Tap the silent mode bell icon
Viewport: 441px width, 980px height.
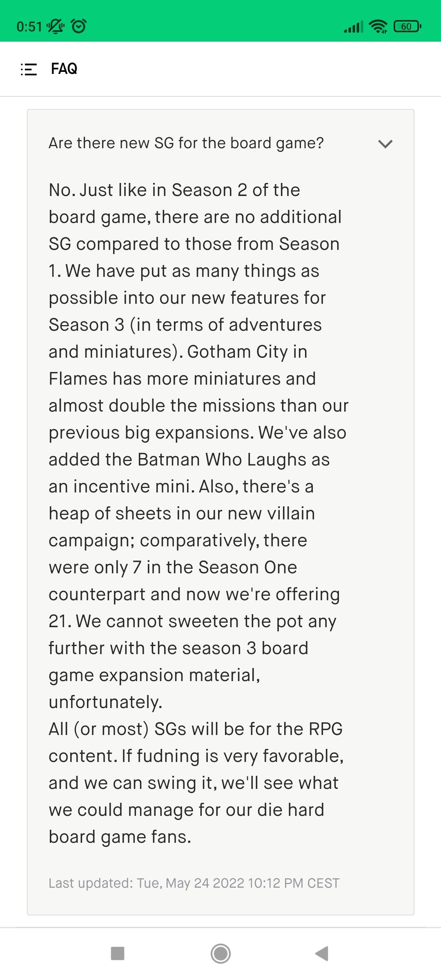(x=56, y=27)
